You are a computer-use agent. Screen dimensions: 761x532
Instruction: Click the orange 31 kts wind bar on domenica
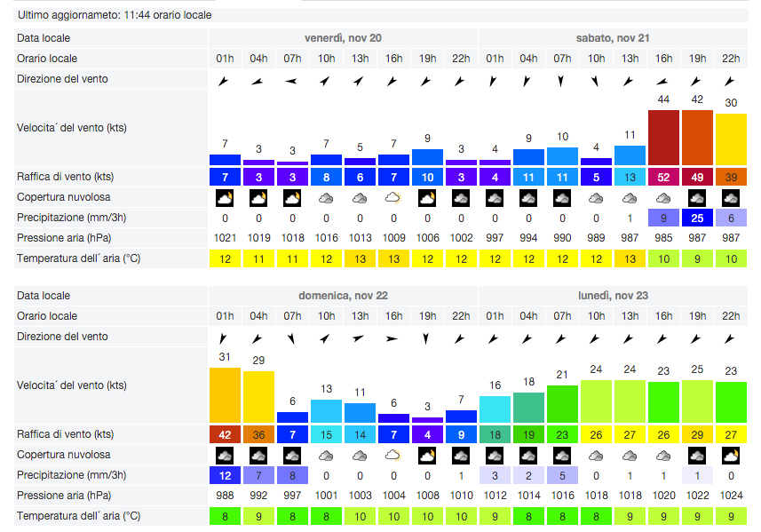[x=225, y=395]
